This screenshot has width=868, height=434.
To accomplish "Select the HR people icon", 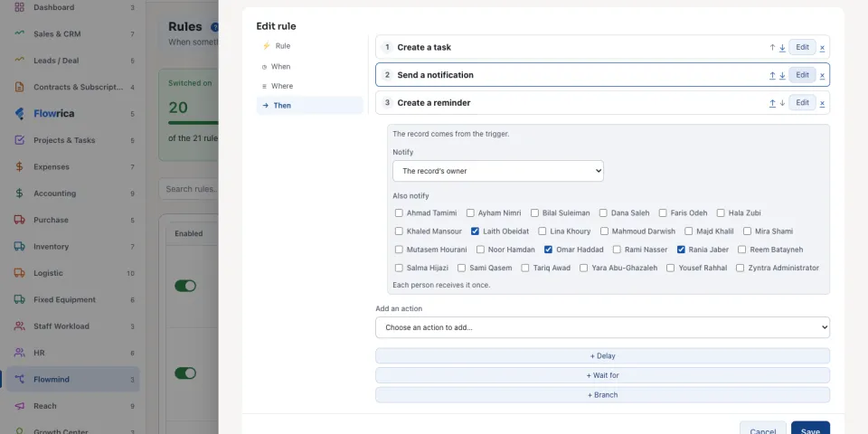I will pos(19,353).
